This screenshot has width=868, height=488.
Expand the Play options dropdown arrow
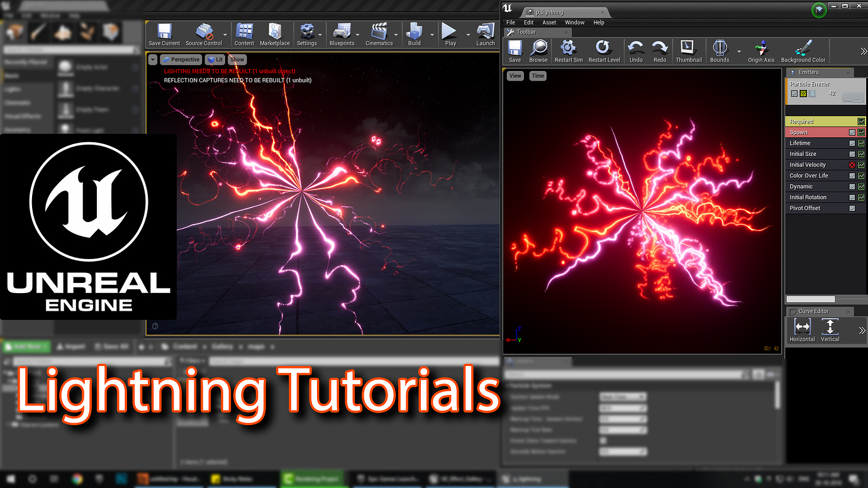[x=468, y=35]
